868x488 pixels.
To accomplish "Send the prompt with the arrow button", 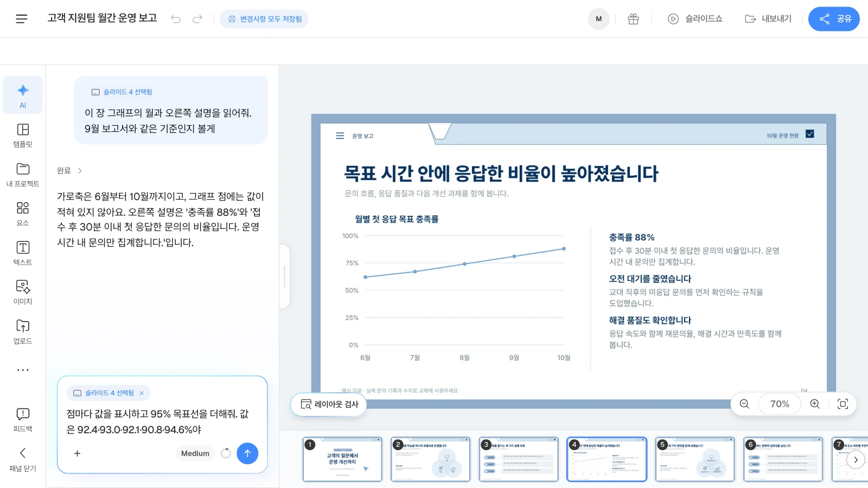I will [x=247, y=453].
